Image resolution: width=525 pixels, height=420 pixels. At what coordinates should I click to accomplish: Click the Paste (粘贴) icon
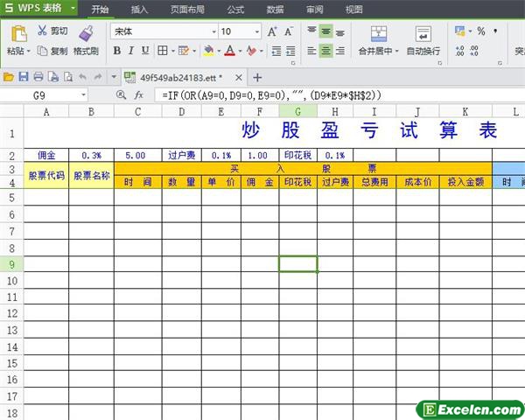(x=16, y=35)
